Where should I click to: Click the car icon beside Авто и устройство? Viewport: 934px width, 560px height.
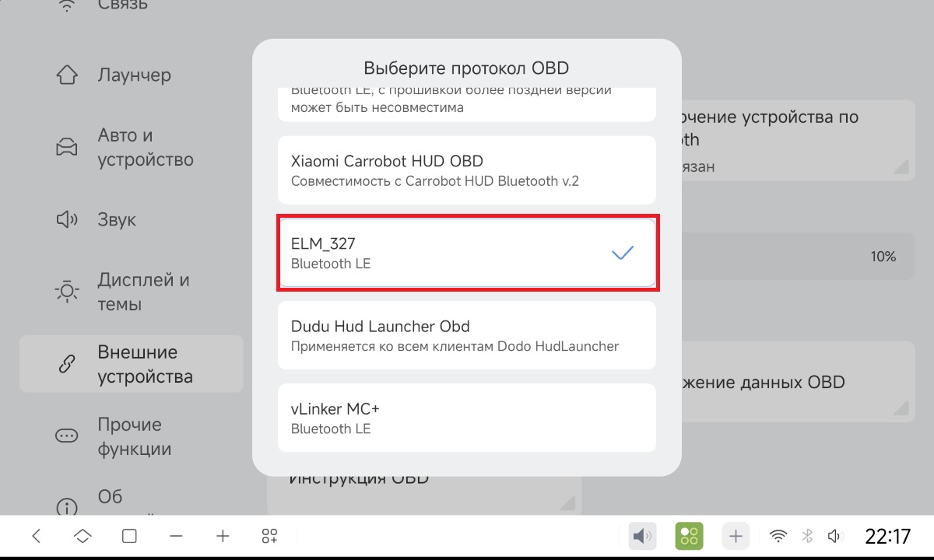pyautogui.click(x=67, y=148)
